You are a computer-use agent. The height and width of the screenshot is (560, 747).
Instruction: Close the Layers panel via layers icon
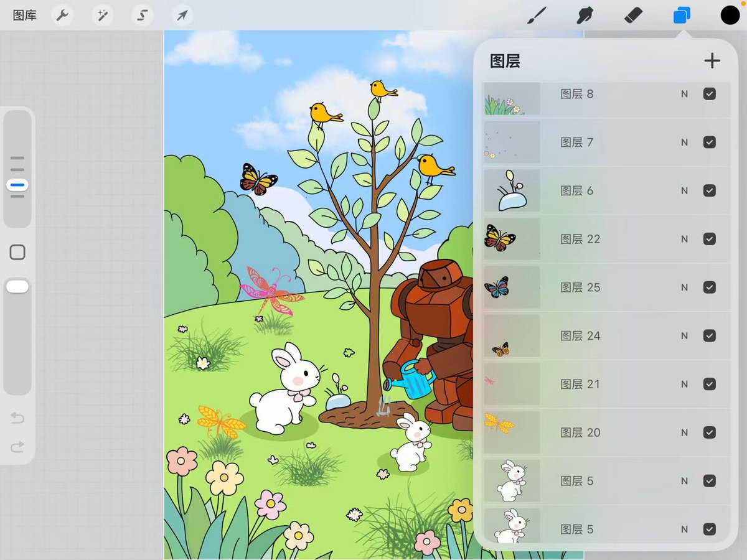point(682,16)
